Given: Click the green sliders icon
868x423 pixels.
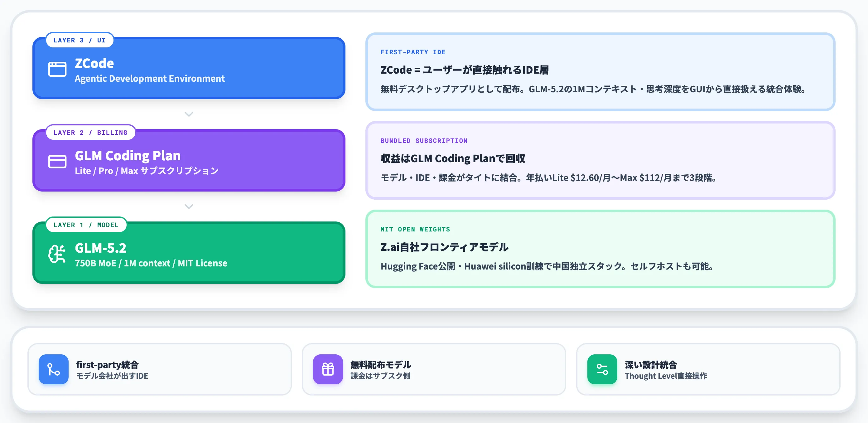Looking at the screenshot, I should tap(602, 369).
